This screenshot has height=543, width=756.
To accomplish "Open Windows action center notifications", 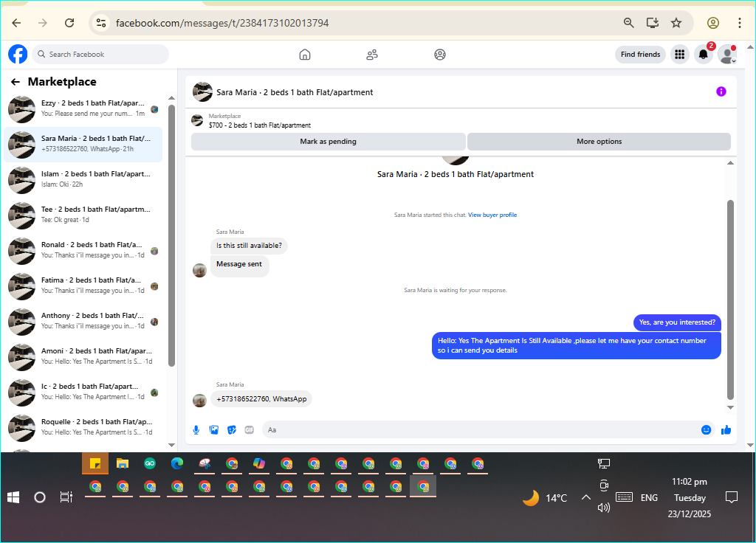I will click(732, 497).
